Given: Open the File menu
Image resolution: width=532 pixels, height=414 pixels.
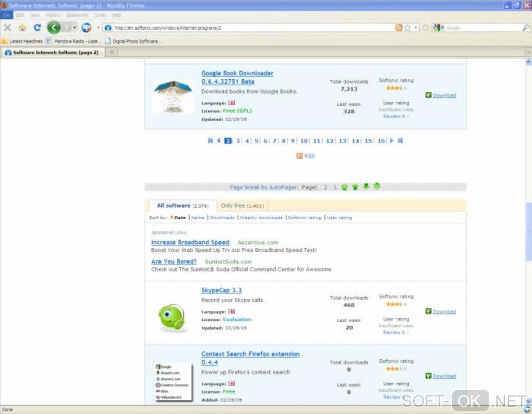Looking at the screenshot, I should coord(6,15).
